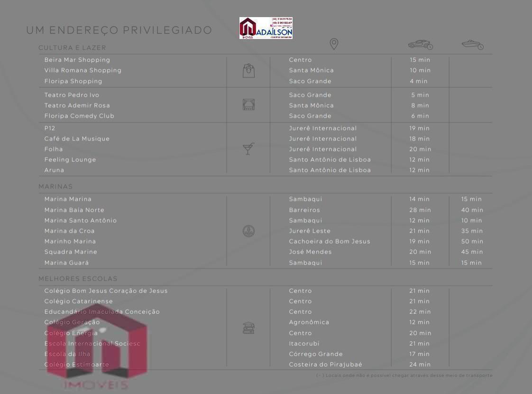Click '4 min' for Floripa Shopping
Screen dimensions: 532x394
(419, 81)
